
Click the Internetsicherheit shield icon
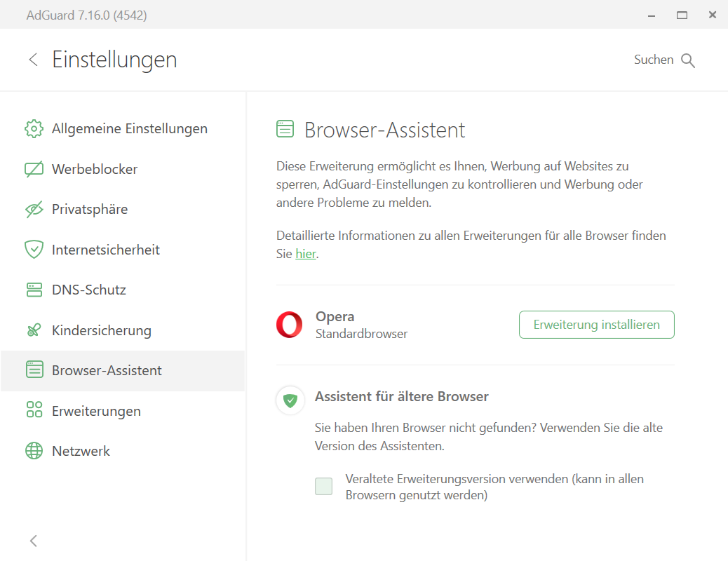34,250
